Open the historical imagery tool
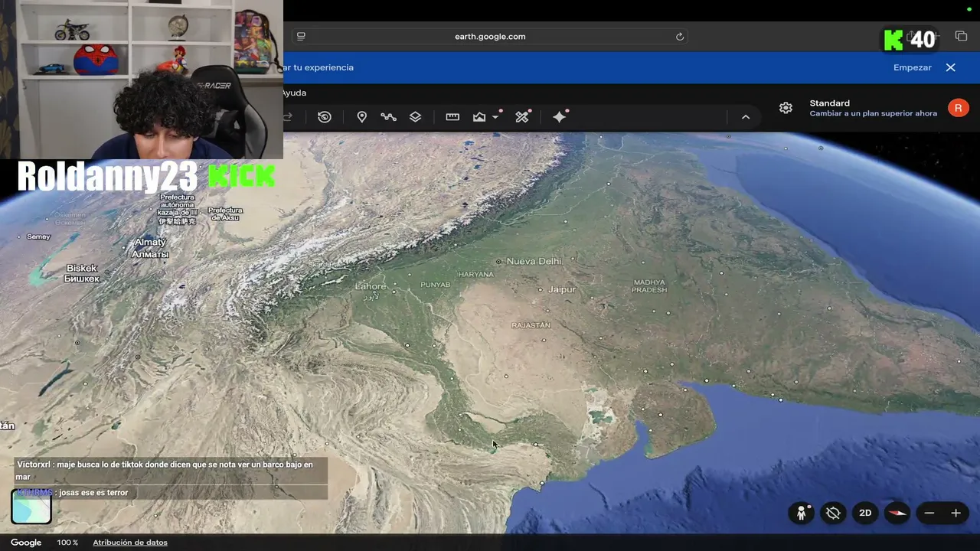980x551 pixels. point(325,117)
